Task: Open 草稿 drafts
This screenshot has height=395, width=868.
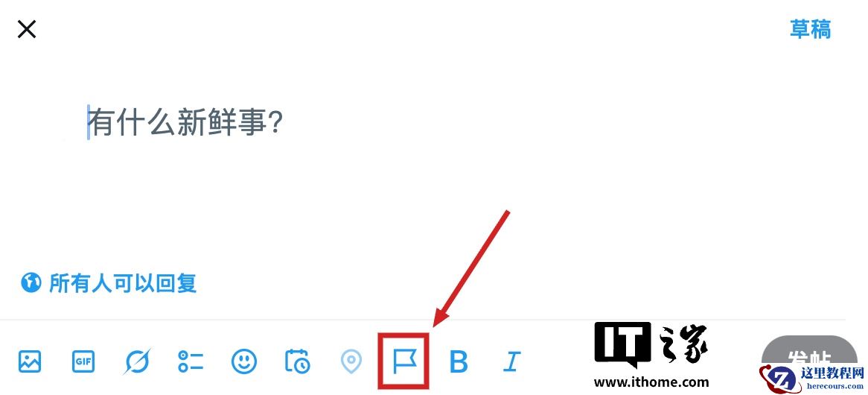Action: pos(811,29)
